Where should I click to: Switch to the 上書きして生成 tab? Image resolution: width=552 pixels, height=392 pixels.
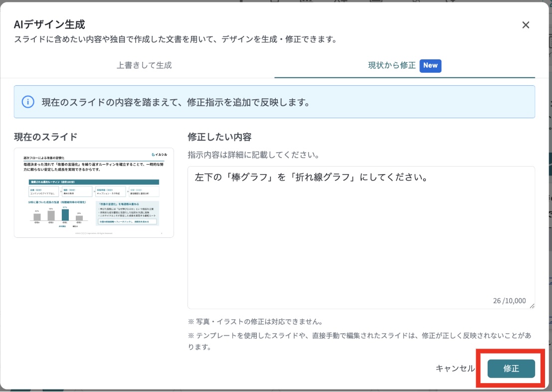(144, 65)
